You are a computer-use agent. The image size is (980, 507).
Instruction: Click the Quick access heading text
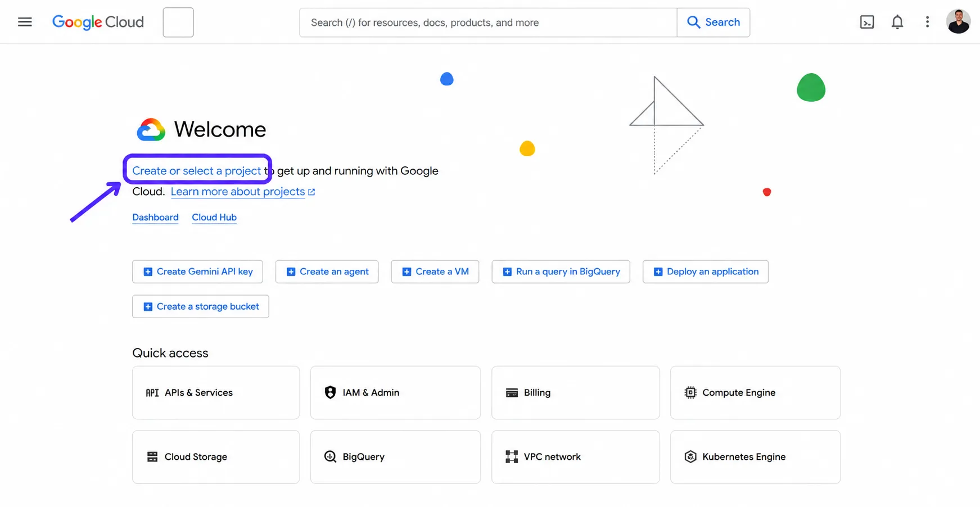click(x=170, y=353)
